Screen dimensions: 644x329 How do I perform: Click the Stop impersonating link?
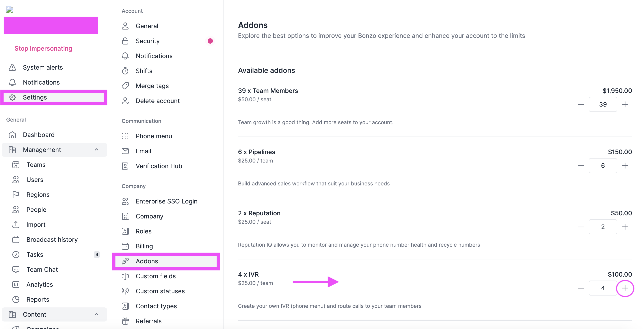tap(43, 48)
